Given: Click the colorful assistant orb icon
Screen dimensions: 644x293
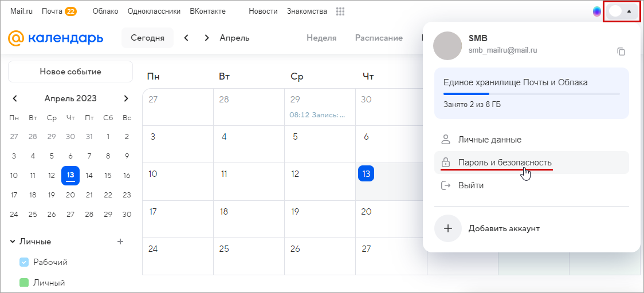Looking at the screenshot, I should 597,11.
